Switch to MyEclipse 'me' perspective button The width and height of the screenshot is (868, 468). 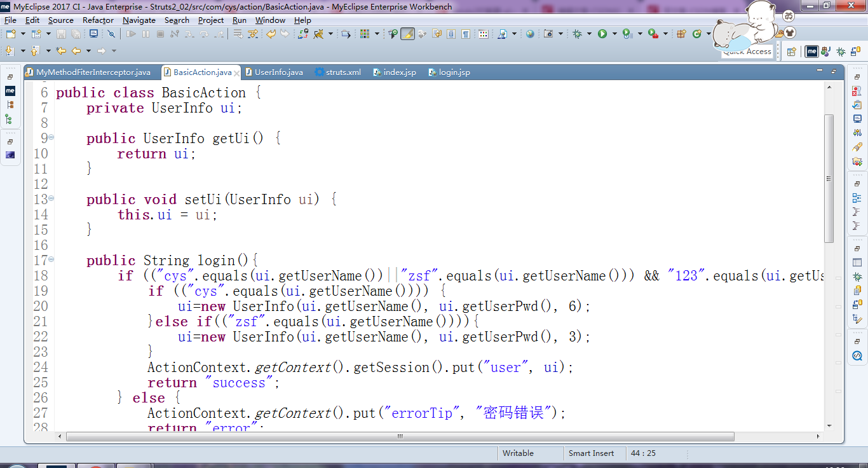[812, 52]
